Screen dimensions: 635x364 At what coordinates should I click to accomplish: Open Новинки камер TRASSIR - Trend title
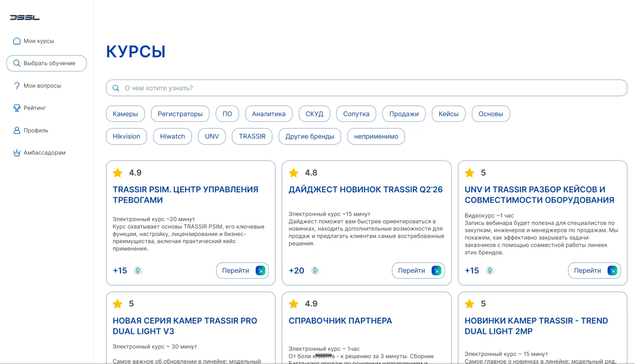[x=536, y=326]
